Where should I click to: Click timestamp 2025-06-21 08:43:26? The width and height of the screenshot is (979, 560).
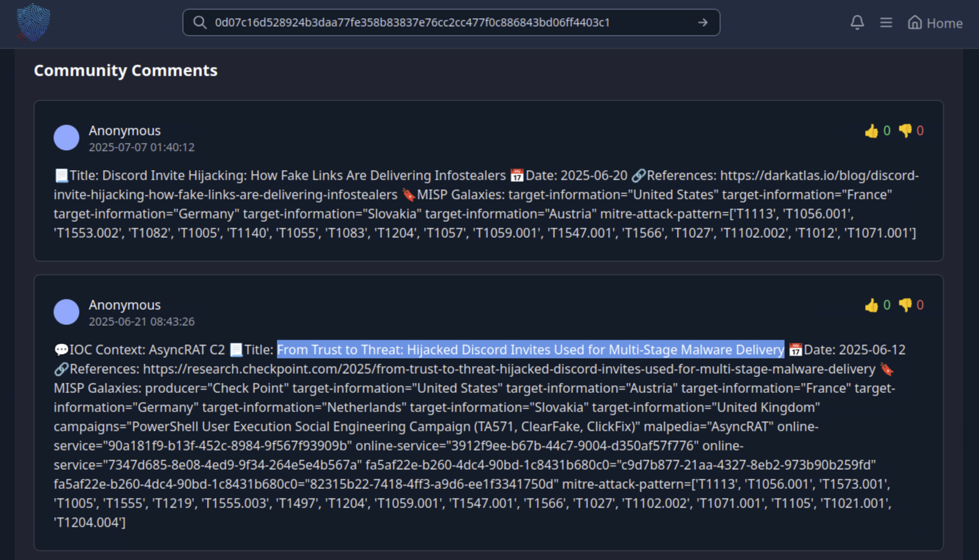click(x=141, y=321)
